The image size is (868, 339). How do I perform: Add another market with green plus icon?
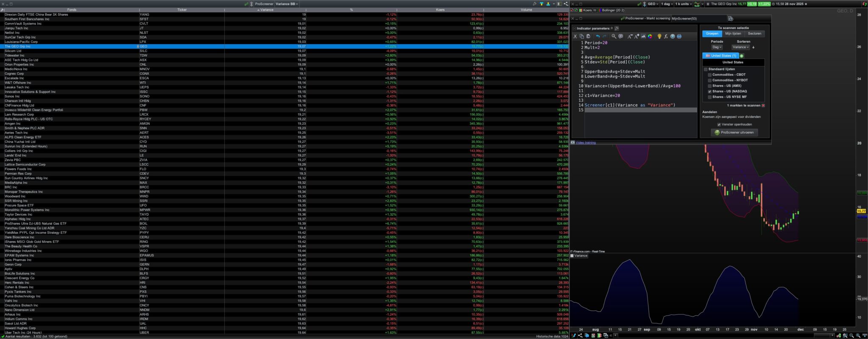point(741,56)
